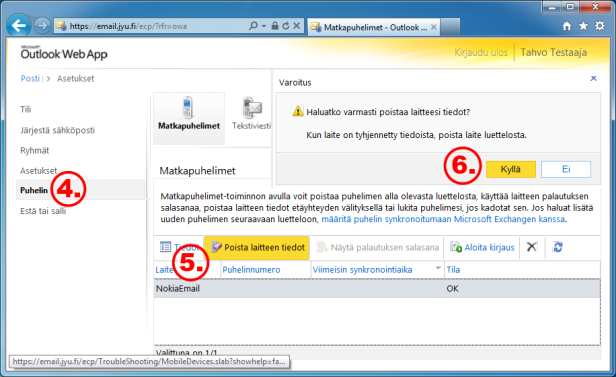616x377 pixels.
Task: Click Aloita kirjaus logging button
Action: click(482, 247)
